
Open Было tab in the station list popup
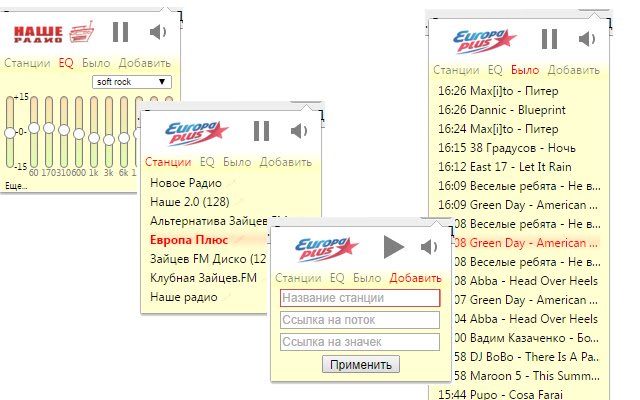(x=237, y=162)
